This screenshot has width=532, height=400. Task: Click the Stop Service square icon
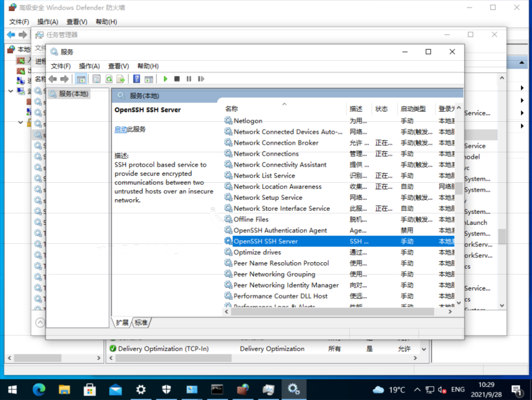tap(177, 79)
